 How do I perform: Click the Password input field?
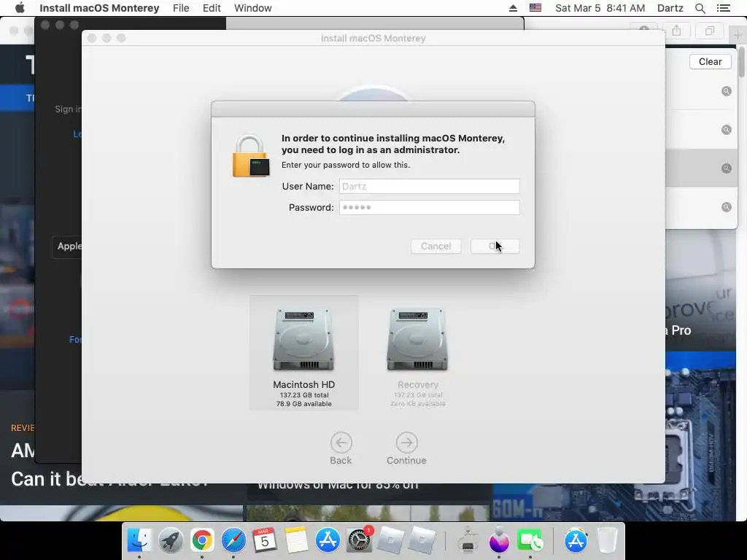point(429,207)
